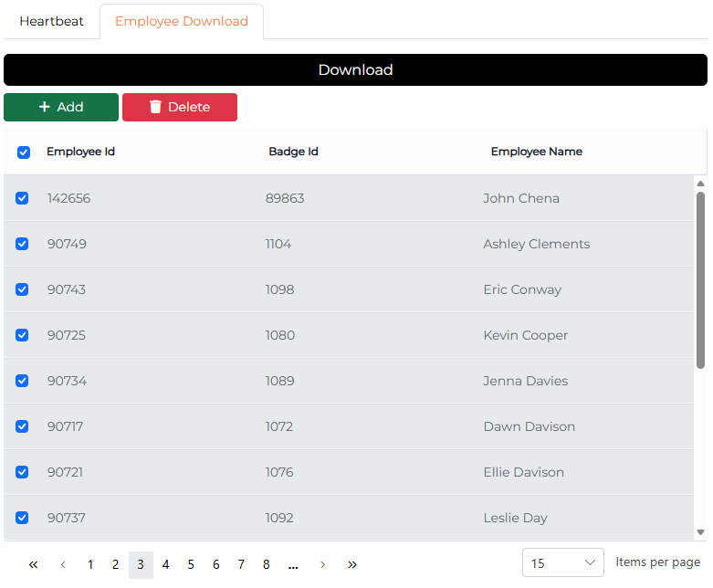Go to page 8
713x588 pixels.
(x=267, y=565)
